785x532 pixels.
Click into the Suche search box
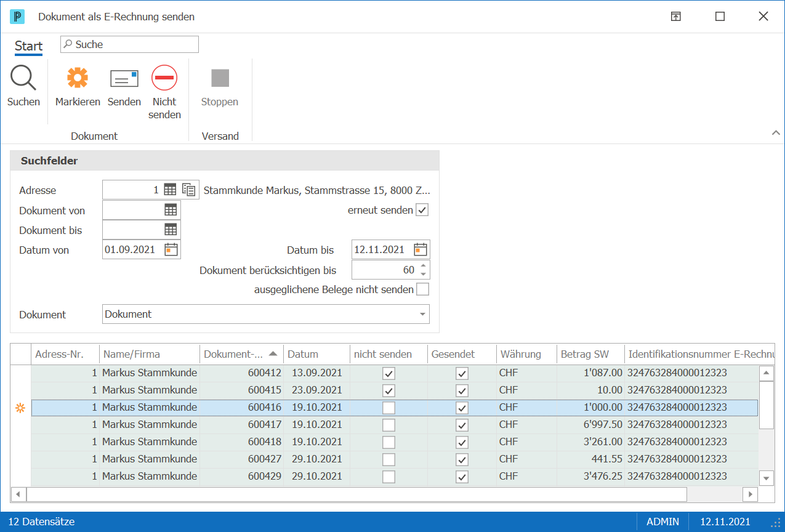click(129, 44)
